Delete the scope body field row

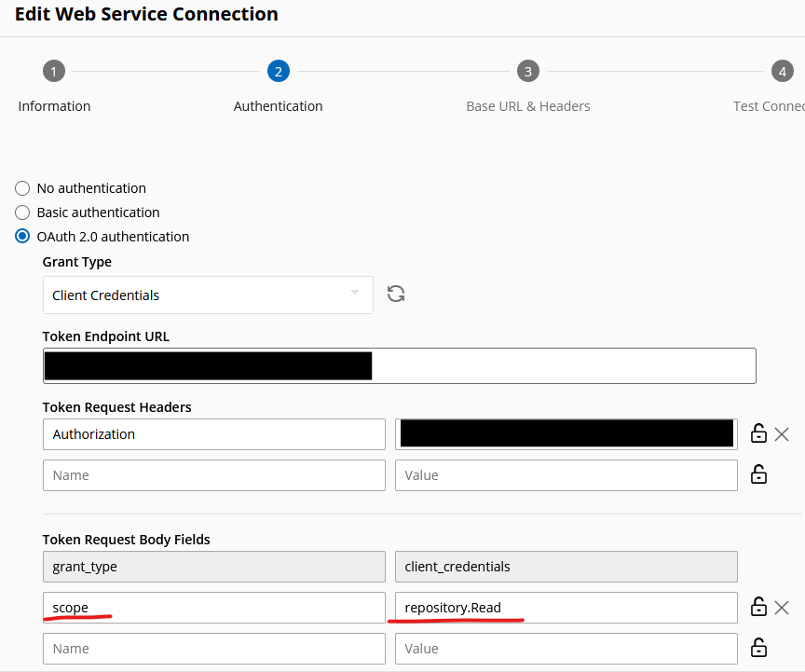tap(782, 608)
